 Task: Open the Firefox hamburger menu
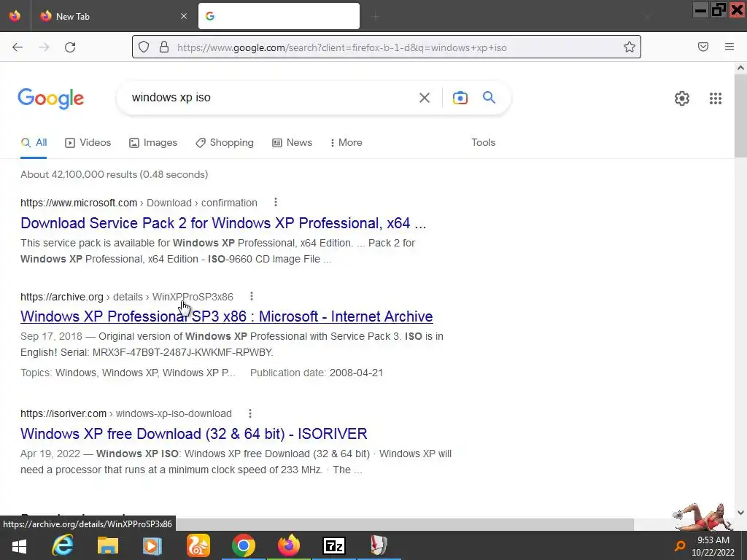pyautogui.click(x=729, y=47)
